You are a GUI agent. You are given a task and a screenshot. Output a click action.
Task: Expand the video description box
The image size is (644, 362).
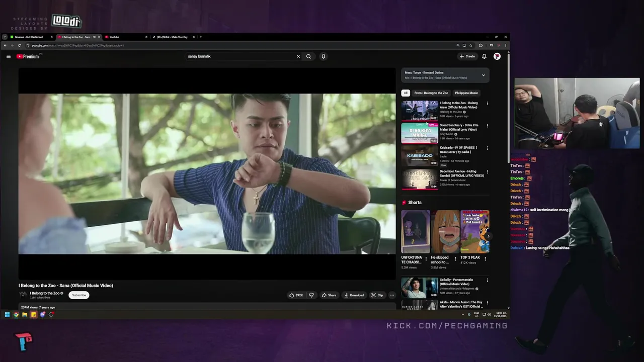coord(207,307)
